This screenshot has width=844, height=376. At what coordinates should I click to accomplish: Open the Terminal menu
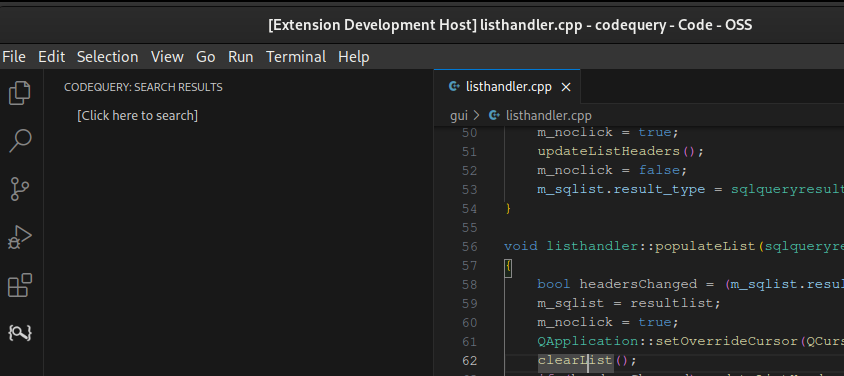point(296,56)
